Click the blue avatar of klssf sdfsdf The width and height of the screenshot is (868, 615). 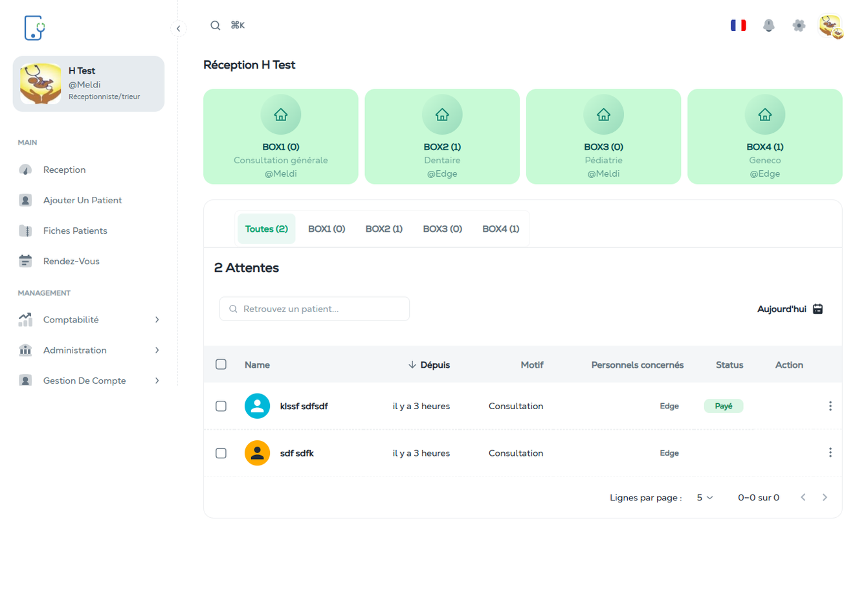pos(257,406)
